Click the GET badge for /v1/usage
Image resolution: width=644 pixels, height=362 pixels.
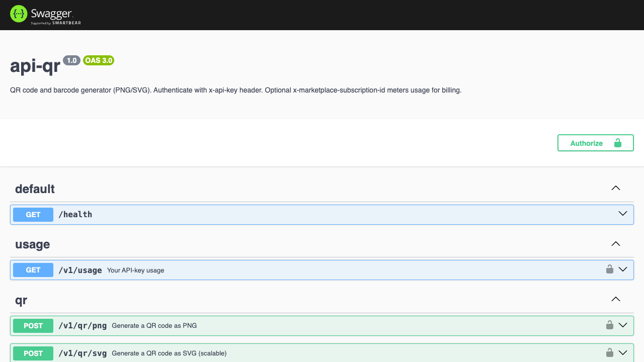point(33,270)
